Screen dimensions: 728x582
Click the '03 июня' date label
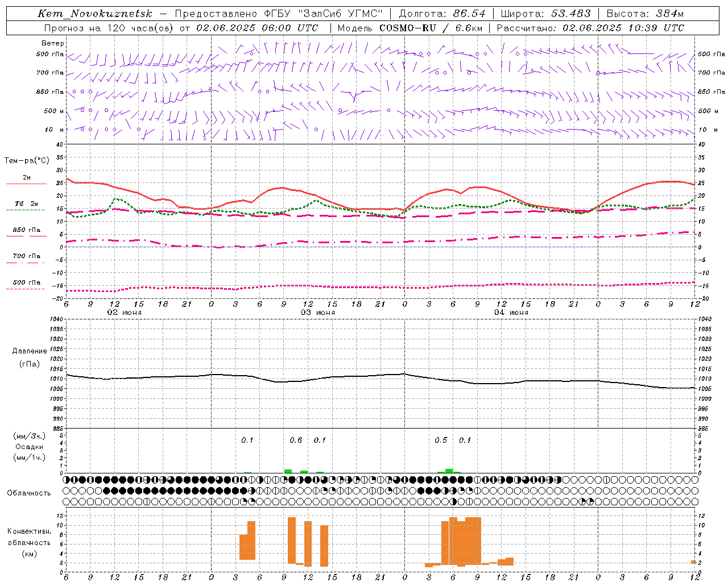(318, 313)
